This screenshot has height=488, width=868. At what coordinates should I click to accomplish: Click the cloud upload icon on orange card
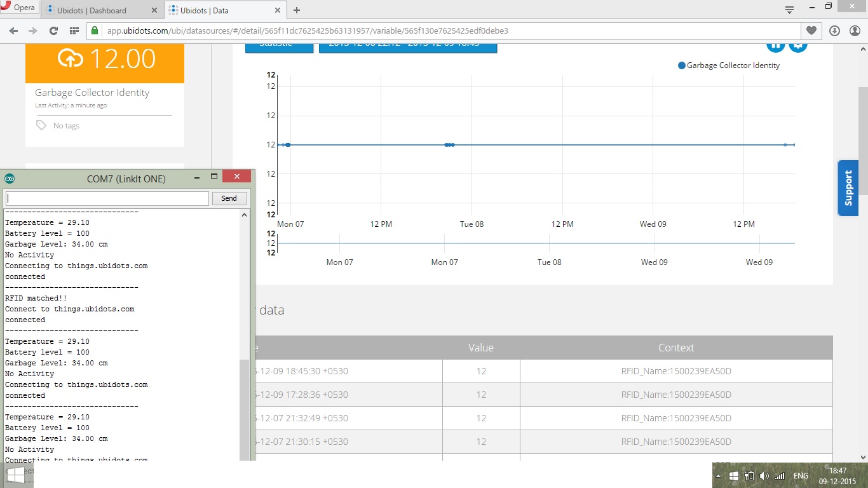coord(71,58)
